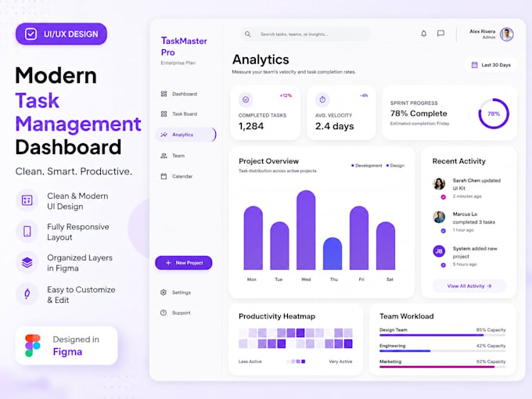
Task: Click the Wed bar in Project Overview
Action: (306, 230)
